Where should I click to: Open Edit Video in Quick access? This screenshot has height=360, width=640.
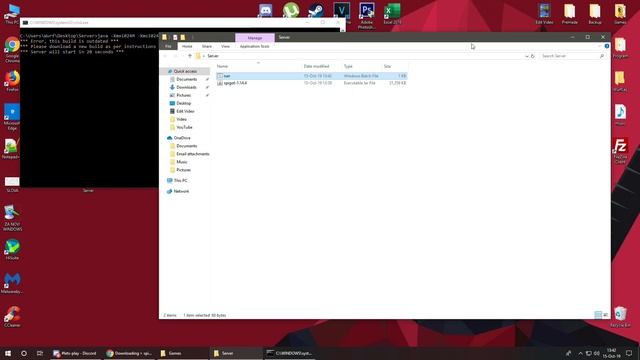[185, 111]
